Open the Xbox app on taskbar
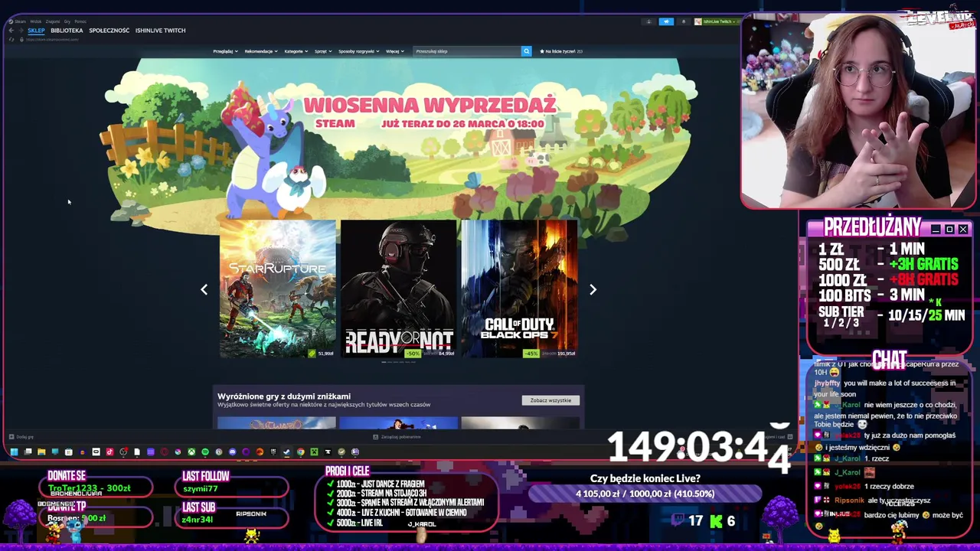Viewport: 980px width, 551px height. (191, 452)
